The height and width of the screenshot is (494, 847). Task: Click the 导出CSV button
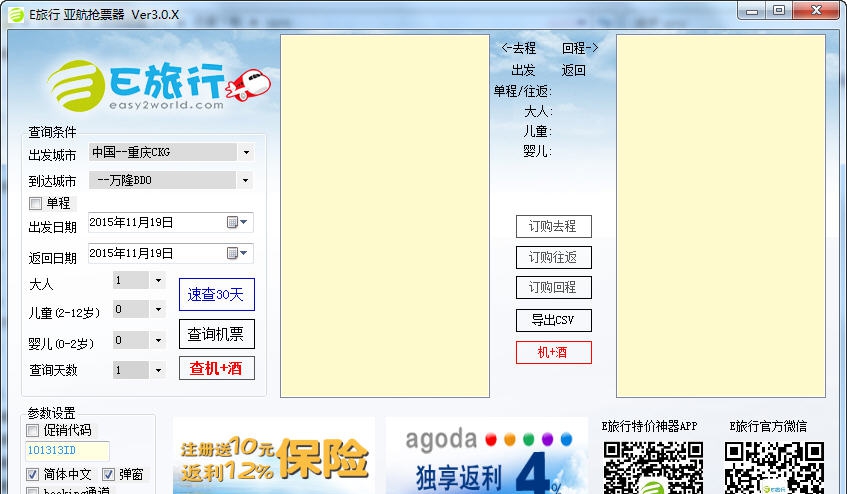[x=554, y=320]
